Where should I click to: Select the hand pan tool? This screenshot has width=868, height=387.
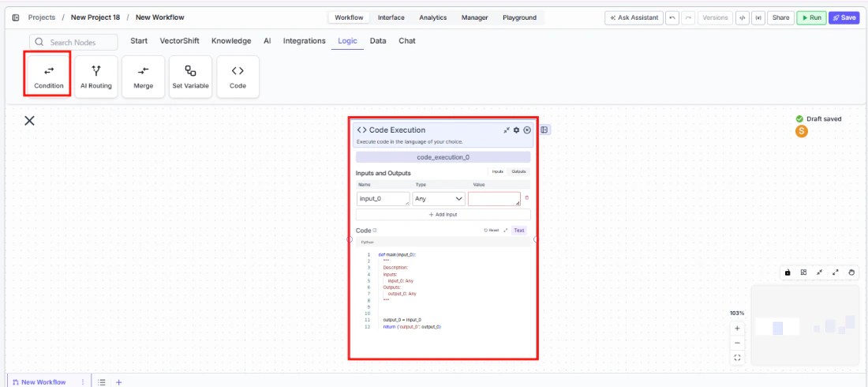(x=851, y=272)
